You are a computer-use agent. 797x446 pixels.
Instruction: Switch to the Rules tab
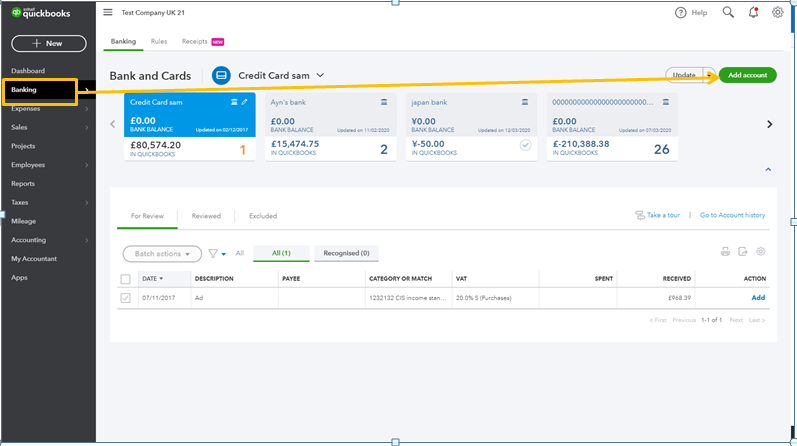pyautogui.click(x=159, y=41)
